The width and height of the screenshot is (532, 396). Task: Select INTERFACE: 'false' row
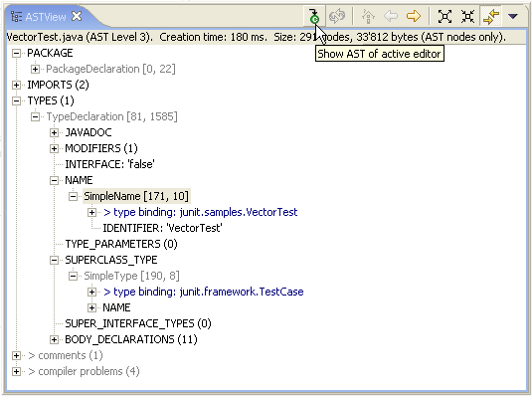(x=109, y=164)
